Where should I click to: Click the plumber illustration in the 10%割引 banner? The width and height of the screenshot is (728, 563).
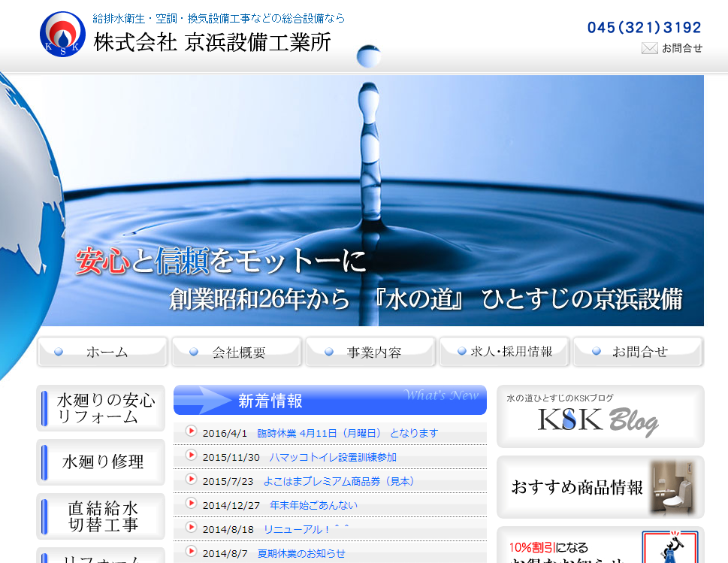[x=670, y=547]
